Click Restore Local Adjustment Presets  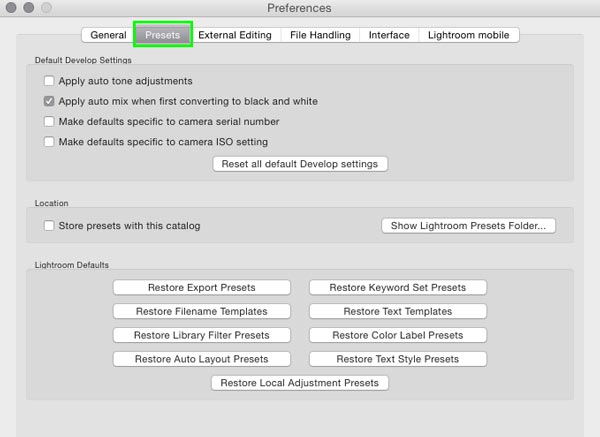click(300, 383)
